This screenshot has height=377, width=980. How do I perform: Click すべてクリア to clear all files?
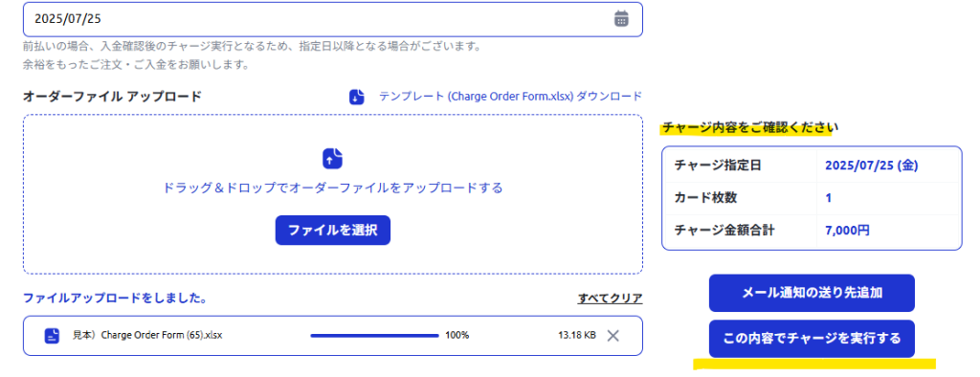(x=610, y=299)
